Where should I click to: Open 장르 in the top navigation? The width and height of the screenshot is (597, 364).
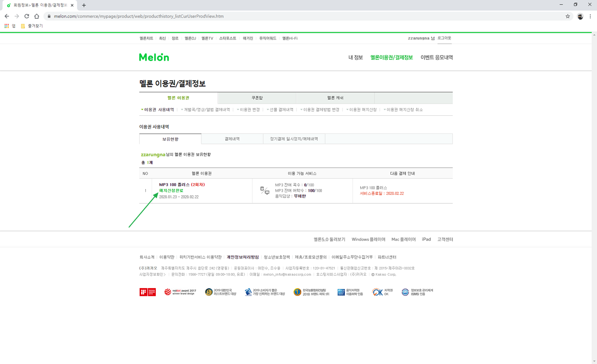tap(175, 38)
